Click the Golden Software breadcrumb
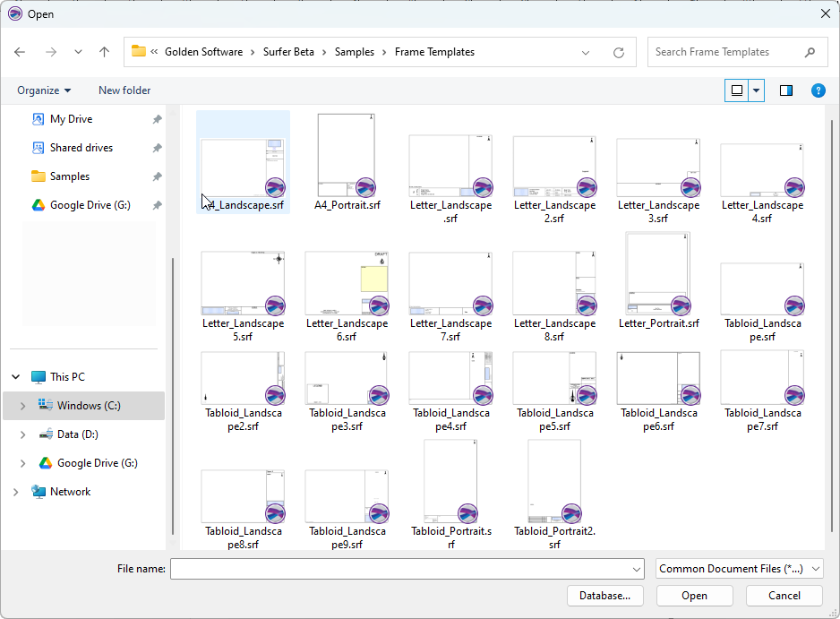 [x=203, y=52]
